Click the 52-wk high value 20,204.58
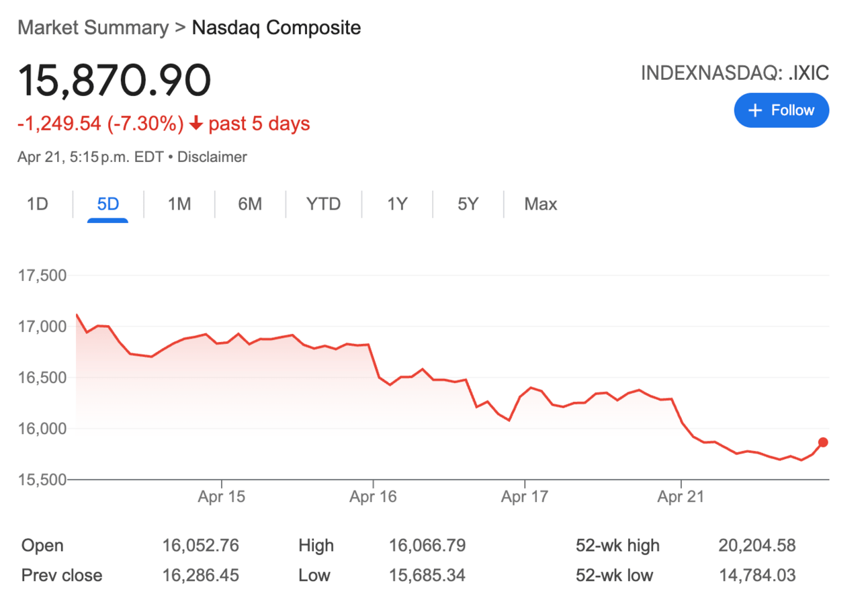This screenshot has height=598, width=868. 756,546
